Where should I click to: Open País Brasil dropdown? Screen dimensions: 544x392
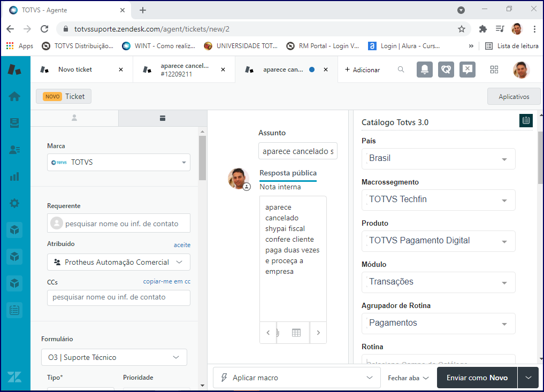(x=439, y=159)
